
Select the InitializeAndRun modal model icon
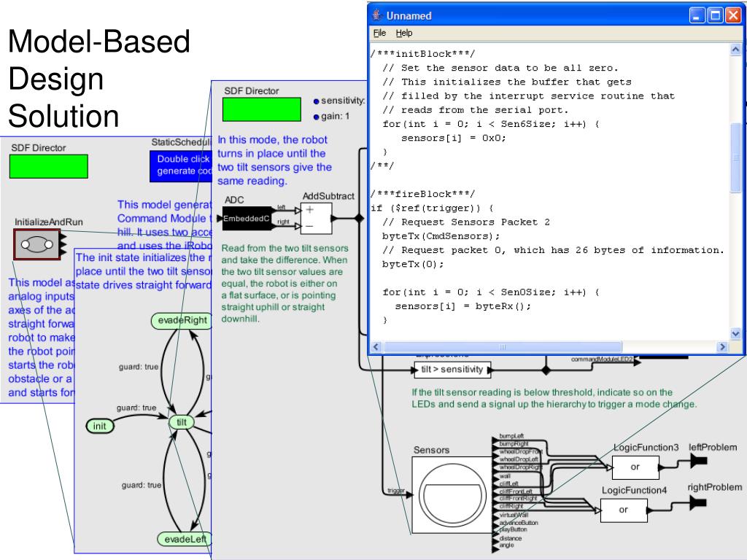tap(37, 244)
